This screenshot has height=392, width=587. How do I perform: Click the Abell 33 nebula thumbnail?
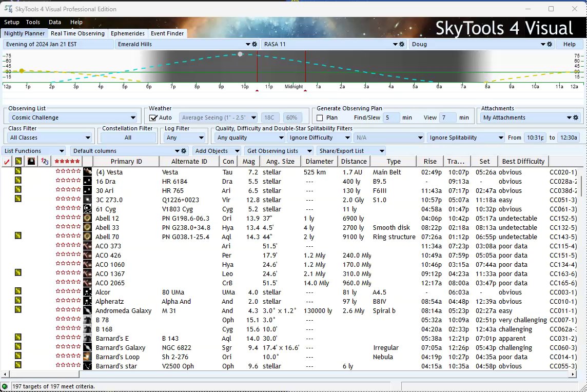pos(88,227)
